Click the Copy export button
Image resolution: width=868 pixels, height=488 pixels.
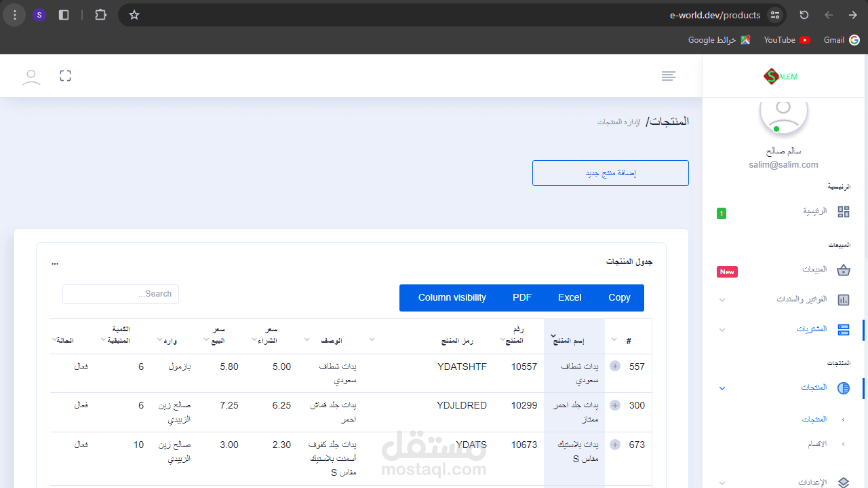pyautogui.click(x=619, y=297)
